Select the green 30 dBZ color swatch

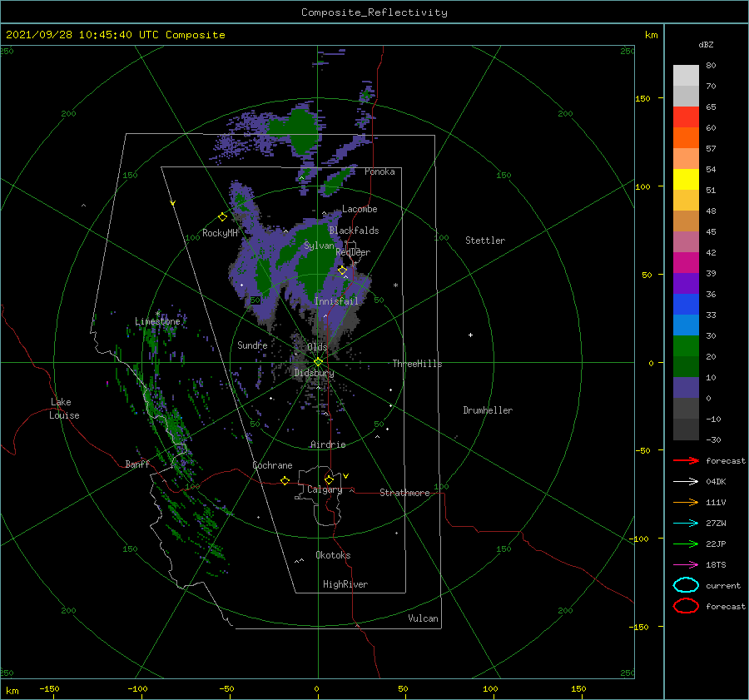coord(686,345)
